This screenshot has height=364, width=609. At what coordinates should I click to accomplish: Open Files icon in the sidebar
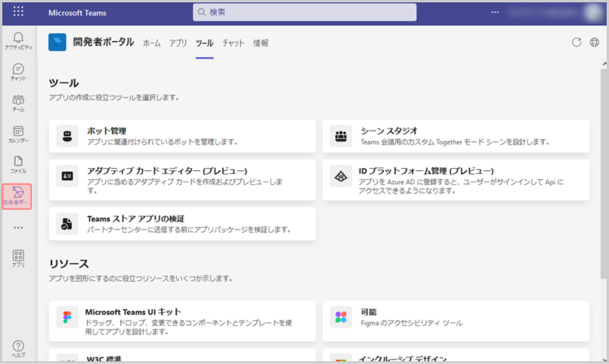(18, 165)
